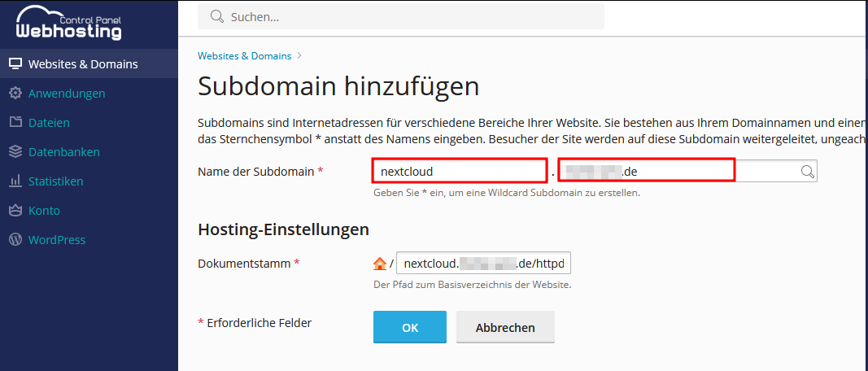This screenshot has width=868, height=371.
Task: Click the chevron after the Websites & Domains breadcrumb
Action: click(299, 56)
